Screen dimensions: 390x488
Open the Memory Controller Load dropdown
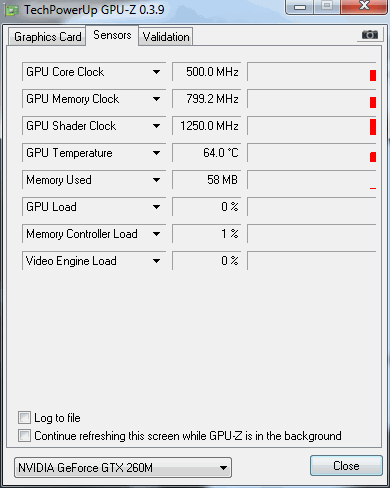coord(156,234)
